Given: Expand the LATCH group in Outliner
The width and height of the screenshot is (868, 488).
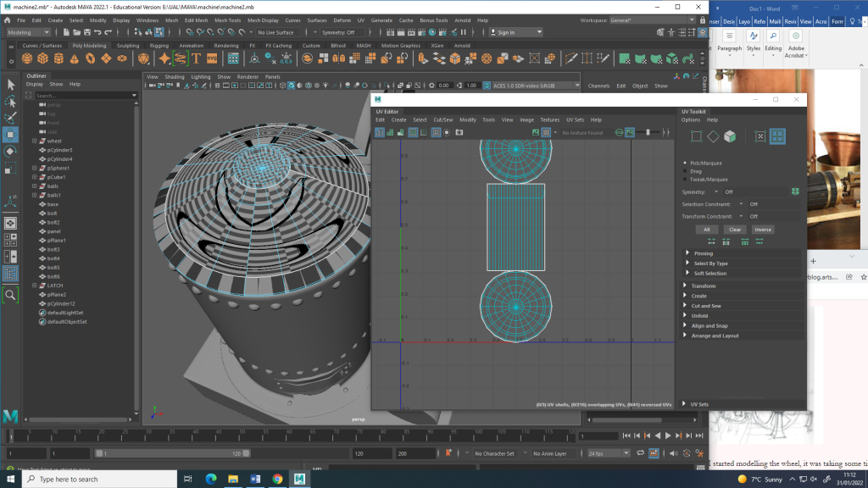Looking at the screenshot, I should (x=34, y=286).
